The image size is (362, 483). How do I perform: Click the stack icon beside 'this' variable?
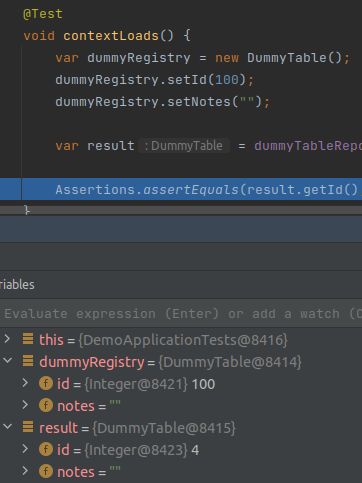click(x=28, y=339)
